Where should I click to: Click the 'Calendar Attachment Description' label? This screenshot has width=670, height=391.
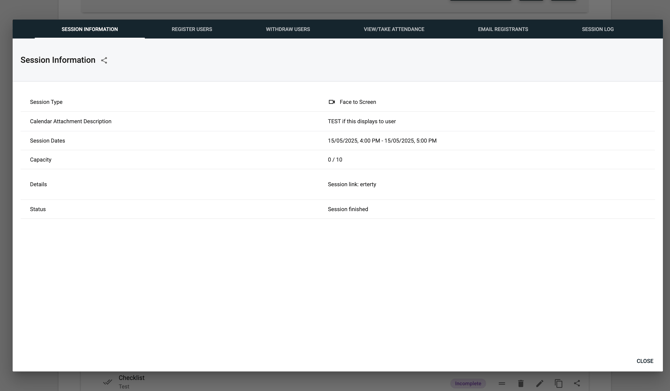71,121
